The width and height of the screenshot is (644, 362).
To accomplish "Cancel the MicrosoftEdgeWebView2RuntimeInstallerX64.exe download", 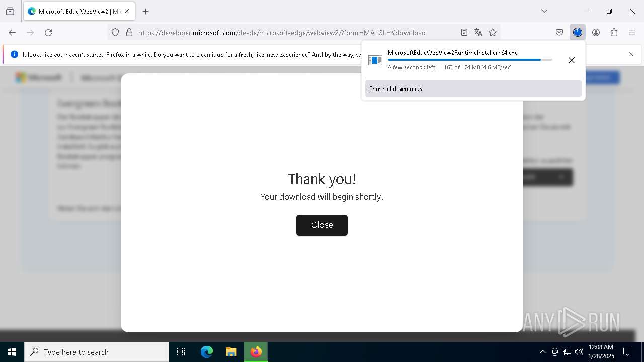I will [x=572, y=60].
